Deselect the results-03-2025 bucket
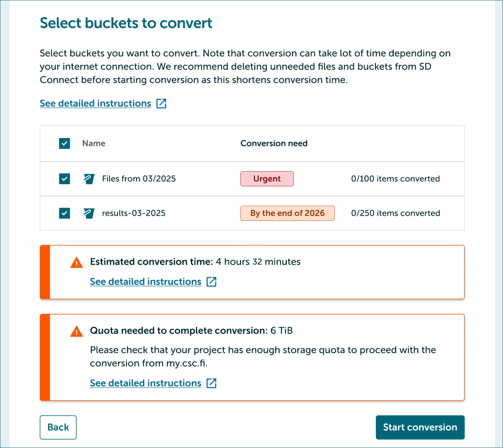This screenshot has height=448, width=503. 64,213
